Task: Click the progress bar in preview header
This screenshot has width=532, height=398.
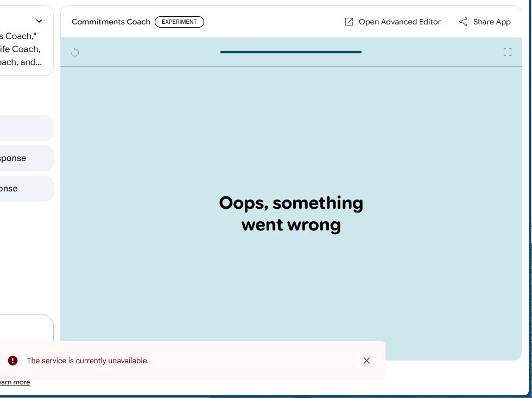Action: pyautogui.click(x=291, y=52)
